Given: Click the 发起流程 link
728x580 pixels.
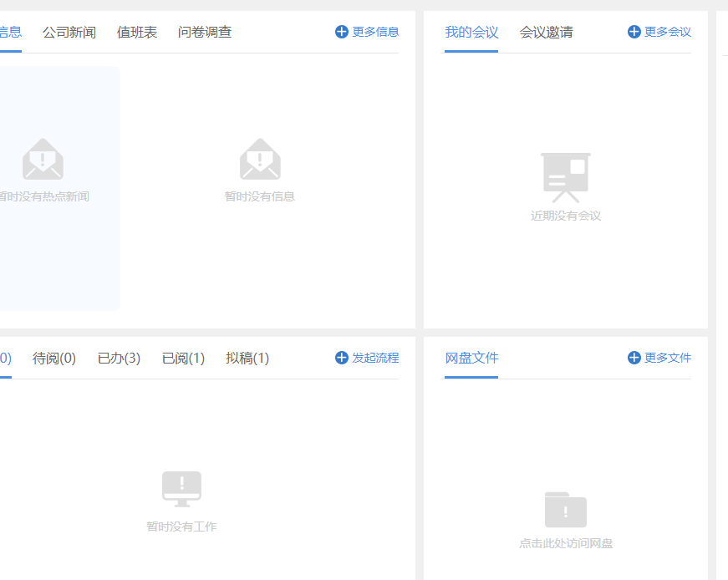Looking at the screenshot, I should tap(375, 358).
